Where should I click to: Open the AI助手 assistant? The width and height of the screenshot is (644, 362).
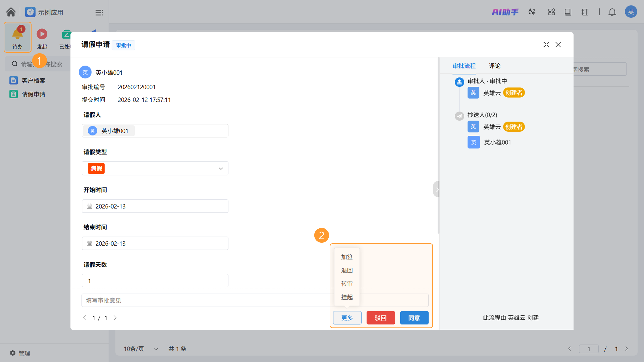coord(505,12)
